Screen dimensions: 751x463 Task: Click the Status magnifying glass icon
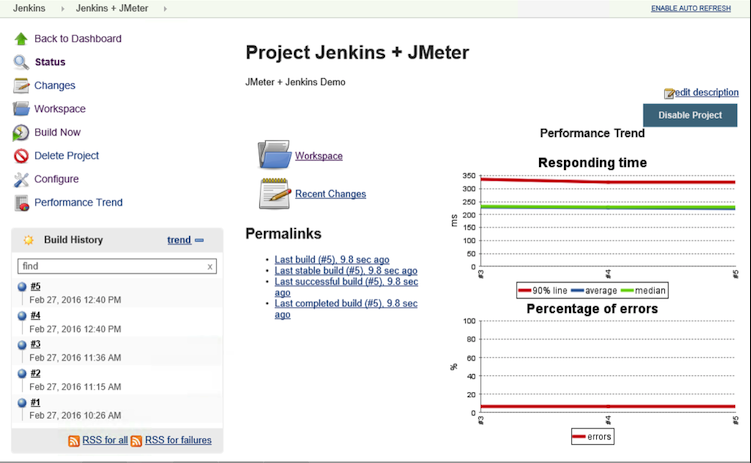(21, 62)
